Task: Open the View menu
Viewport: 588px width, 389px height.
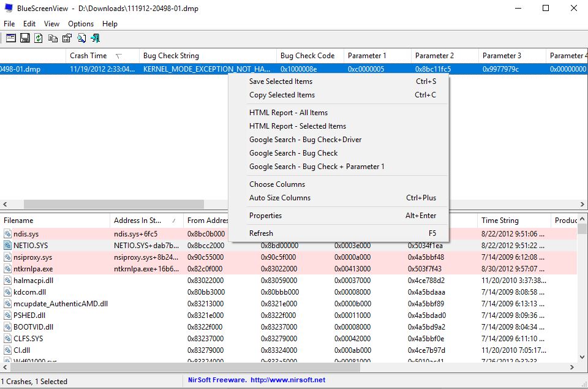Action: [51, 24]
